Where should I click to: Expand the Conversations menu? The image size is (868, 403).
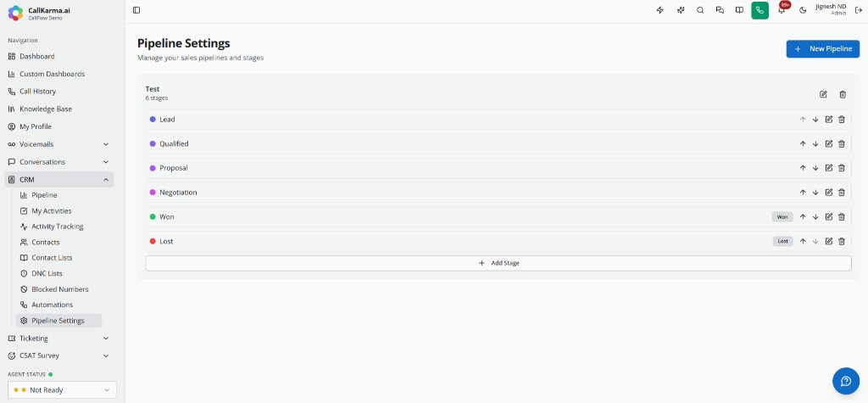click(x=58, y=162)
